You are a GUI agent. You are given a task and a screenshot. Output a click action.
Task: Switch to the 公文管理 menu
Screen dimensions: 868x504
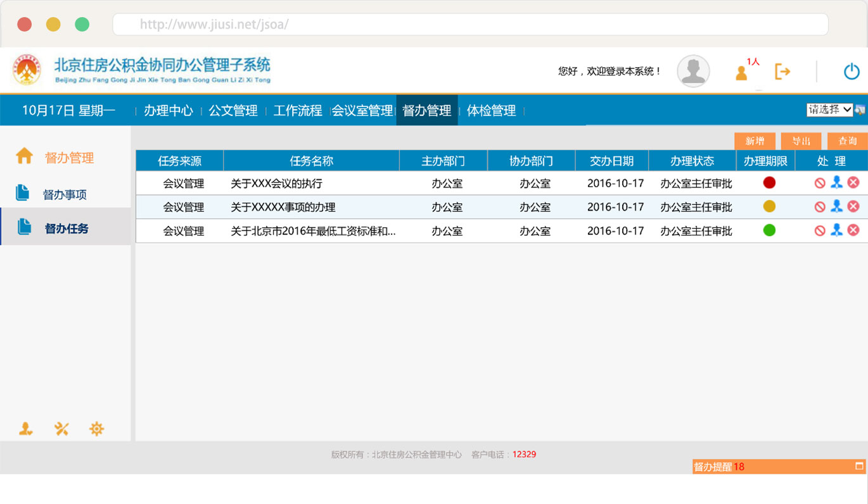pos(233,111)
